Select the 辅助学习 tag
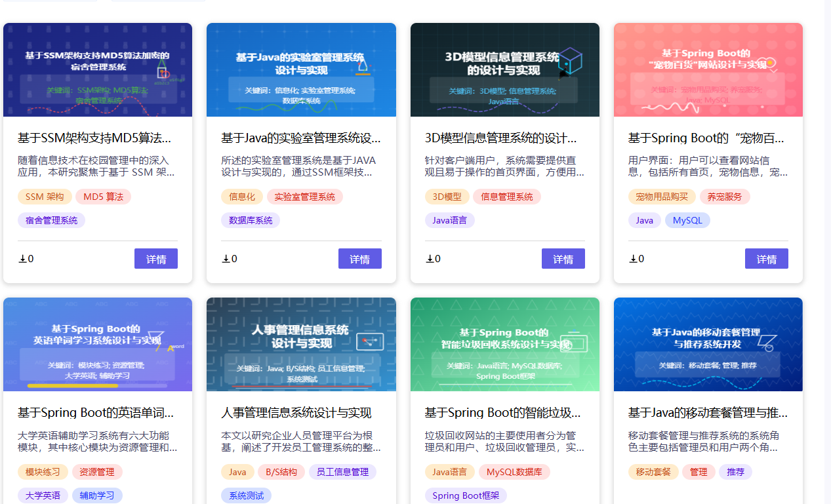 97,495
